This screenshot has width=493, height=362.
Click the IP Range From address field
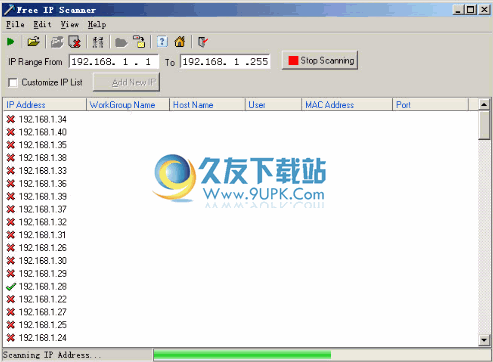(x=114, y=62)
